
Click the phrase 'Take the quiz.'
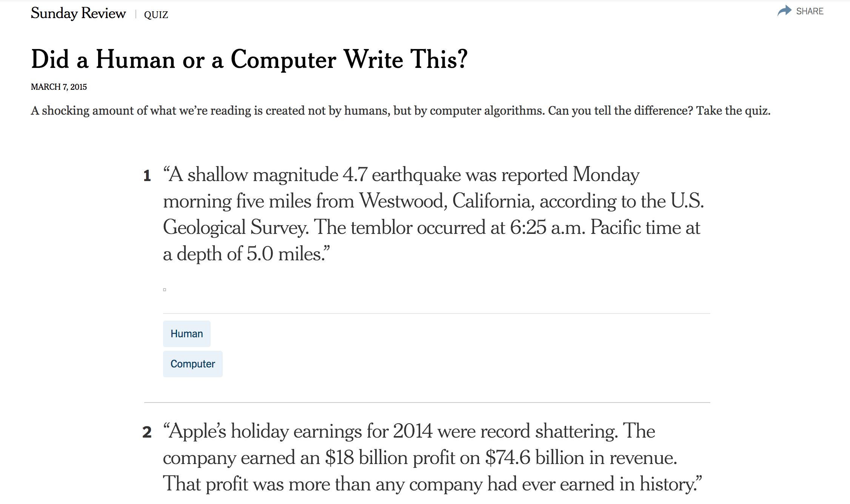click(733, 111)
